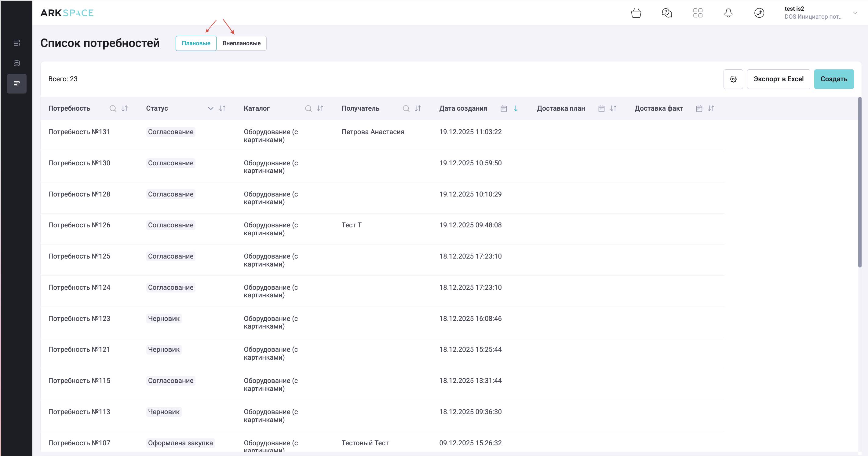Click search icon in Потребность column
The image size is (868, 456).
113,108
